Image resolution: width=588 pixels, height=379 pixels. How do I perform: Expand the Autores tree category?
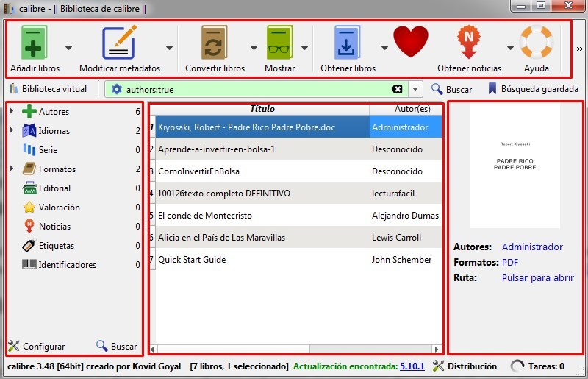(x=11, y=112)
